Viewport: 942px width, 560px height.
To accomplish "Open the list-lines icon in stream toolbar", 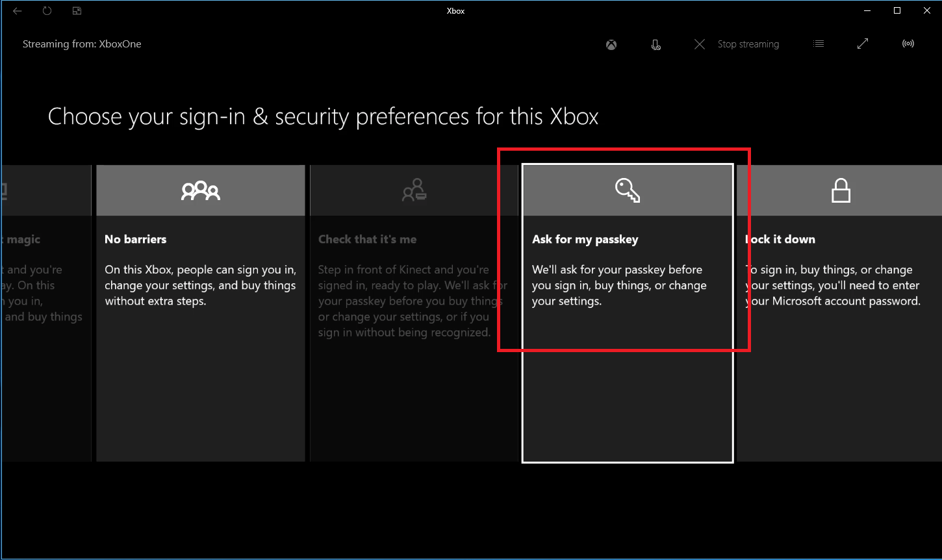I will [x=819, y=44].
